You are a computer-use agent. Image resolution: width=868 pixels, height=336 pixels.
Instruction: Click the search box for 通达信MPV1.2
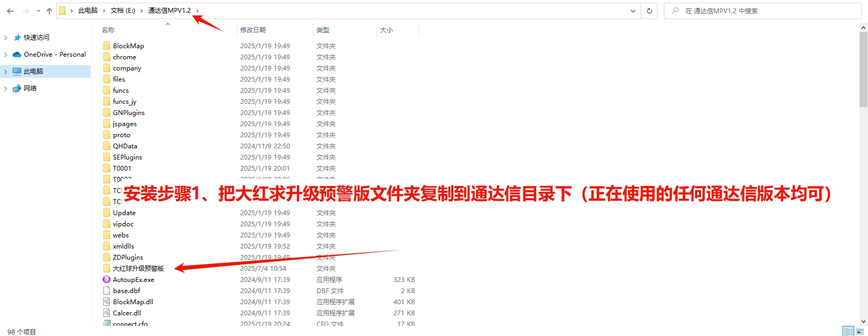(x=762, y=11)
